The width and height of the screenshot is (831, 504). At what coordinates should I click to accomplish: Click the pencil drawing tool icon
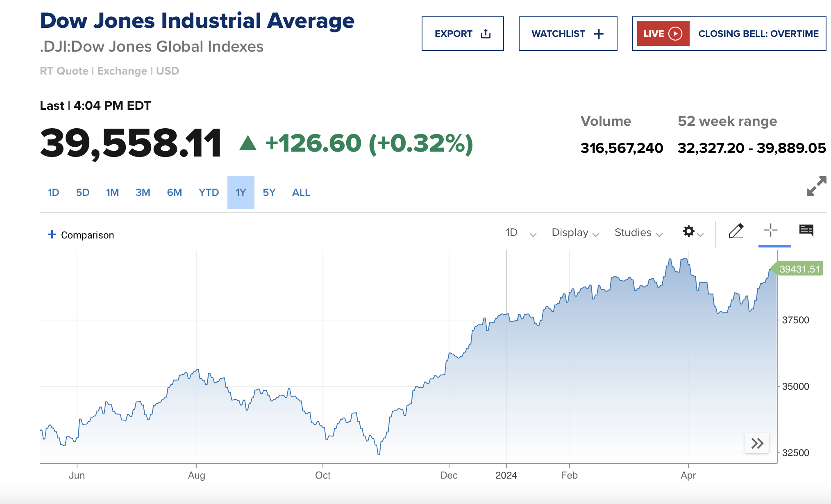pyautogui.click(x=736, y=231)
